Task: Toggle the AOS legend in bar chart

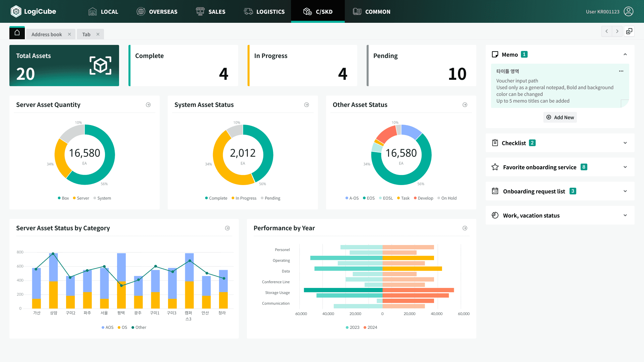Action: (108, 327)
